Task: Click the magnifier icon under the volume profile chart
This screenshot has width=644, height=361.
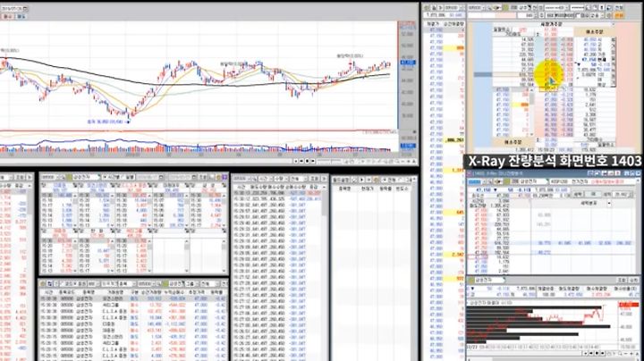Action: coord(620,354)
